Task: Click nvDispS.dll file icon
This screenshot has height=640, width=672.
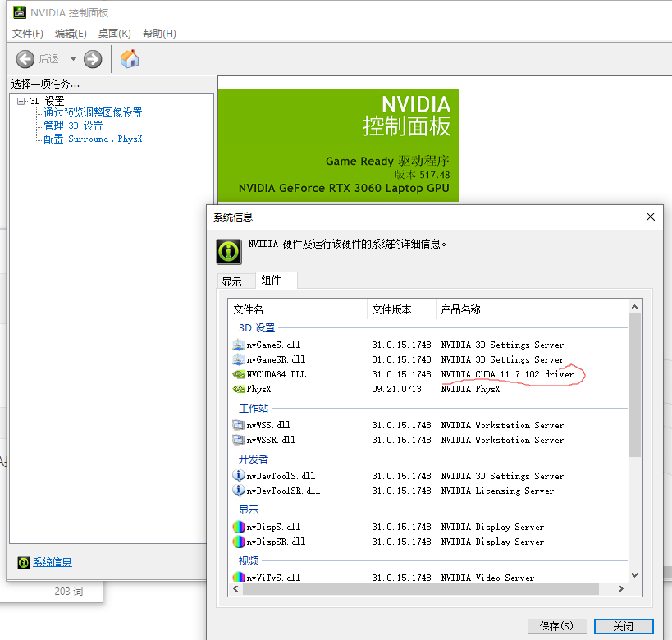Action: coord(238,527)
